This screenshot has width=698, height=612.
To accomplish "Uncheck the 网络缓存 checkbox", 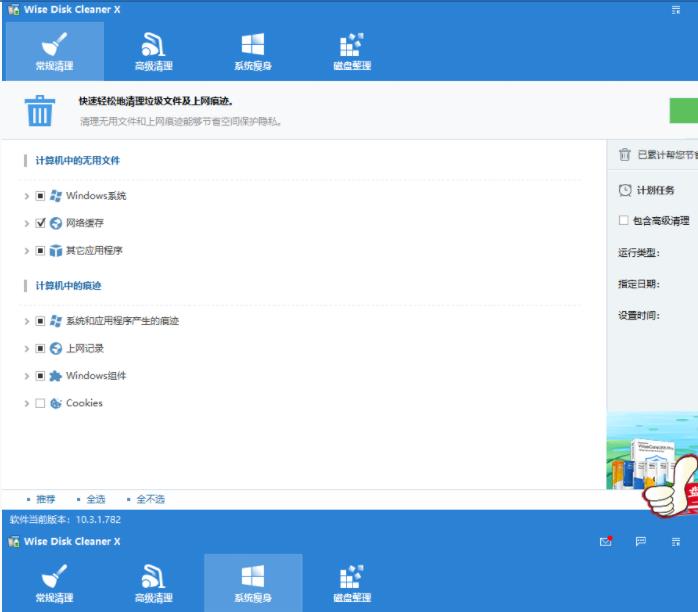I will [x=40, y=223].
